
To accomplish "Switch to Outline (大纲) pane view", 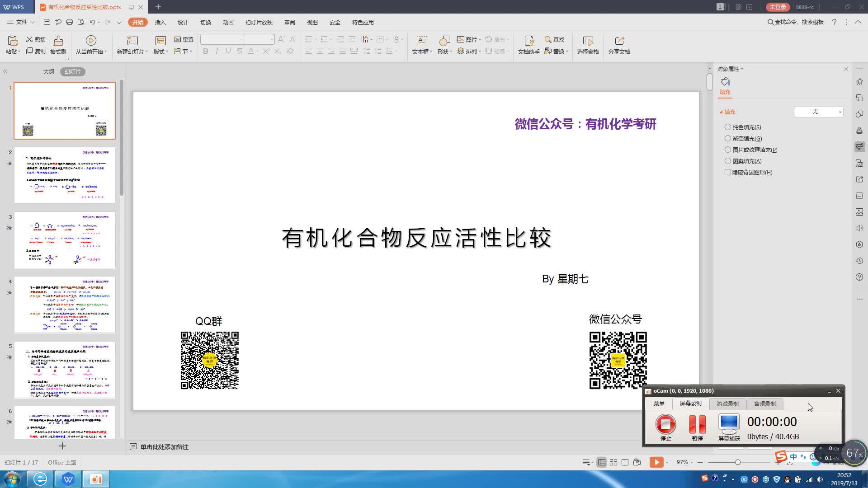I will coord(48,71).
